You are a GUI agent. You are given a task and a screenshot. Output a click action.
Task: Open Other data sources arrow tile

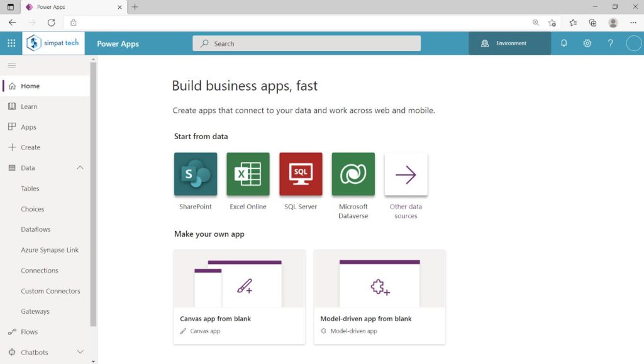click(406, 174)
